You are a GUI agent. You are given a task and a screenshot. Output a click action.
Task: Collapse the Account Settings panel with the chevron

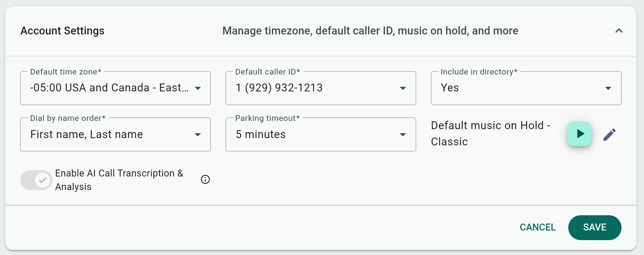pos(619,31)
